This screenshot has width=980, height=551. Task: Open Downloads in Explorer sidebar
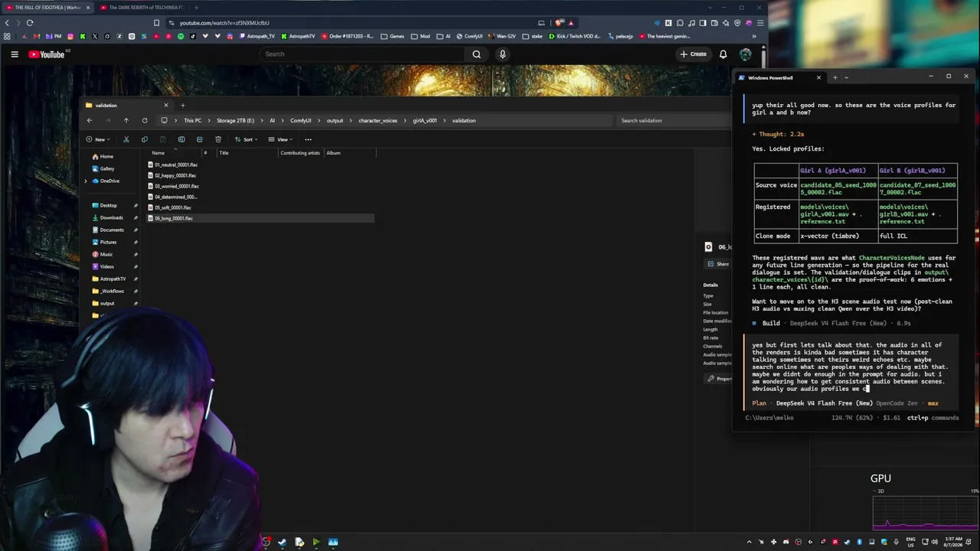[111, 217]
